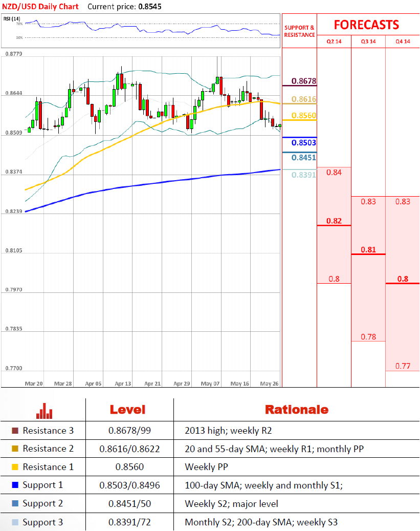Click the Level table column header
This screenshot has height=531, width=420.
(127, 410)
